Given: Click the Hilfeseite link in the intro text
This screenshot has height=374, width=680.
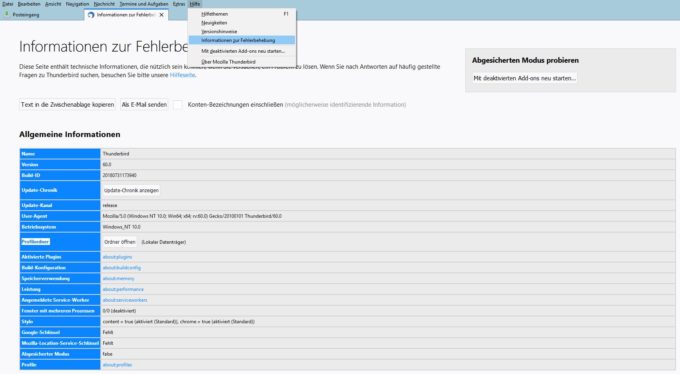Looking at the screenshot, I should 182,75.
